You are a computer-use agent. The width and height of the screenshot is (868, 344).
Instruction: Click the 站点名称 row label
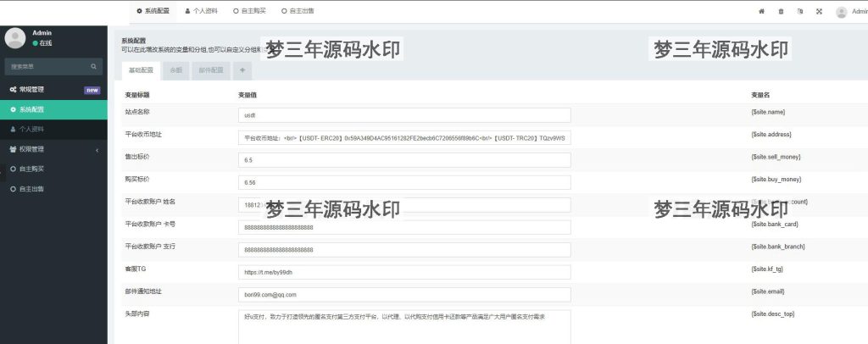tap(138, 112)
